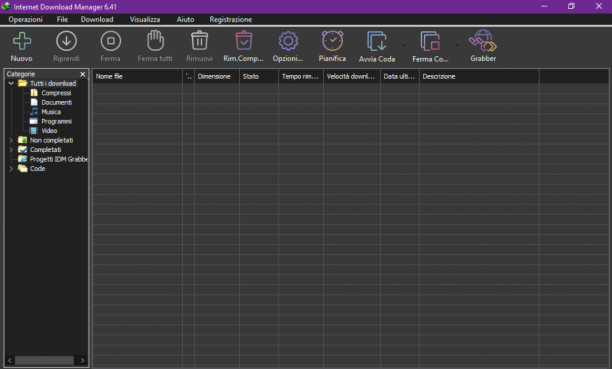The width and height of the screenshot is (612, 369).
Task: Launch the Grabber tool icon
Action: coord(483,41)
